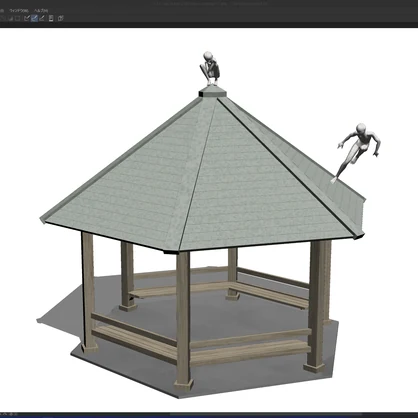Click the dimmed square icon before Snap to Ruler

[18, 18]
